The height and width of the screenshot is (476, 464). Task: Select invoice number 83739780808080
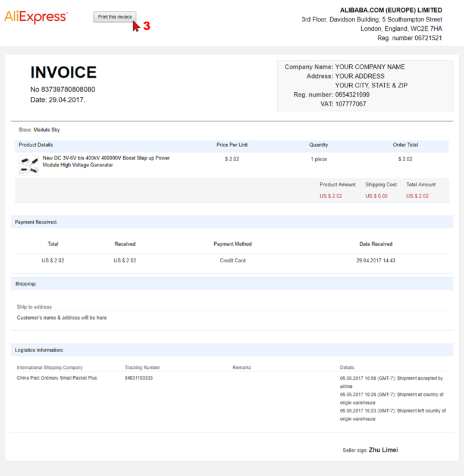click(x=68, y=89)
